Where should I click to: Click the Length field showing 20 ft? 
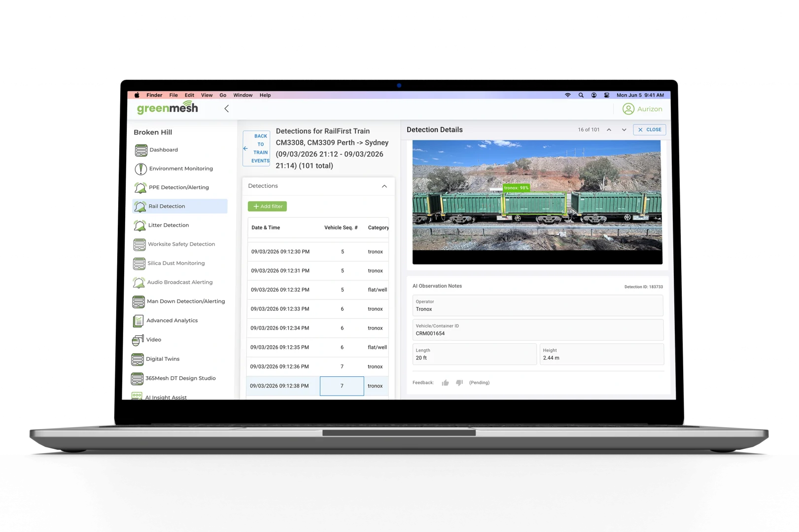click(475, 354)
